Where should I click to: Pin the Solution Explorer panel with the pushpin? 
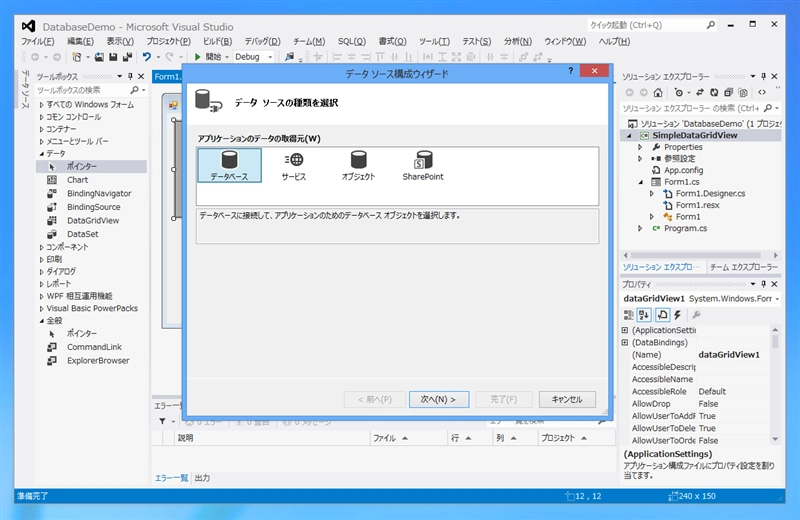763,76
